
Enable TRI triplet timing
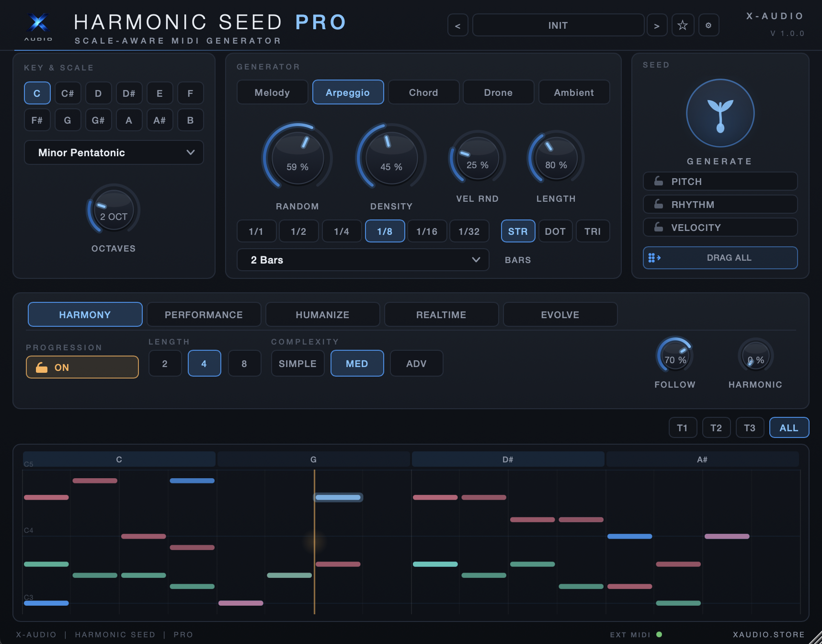[x=593, y=231]
